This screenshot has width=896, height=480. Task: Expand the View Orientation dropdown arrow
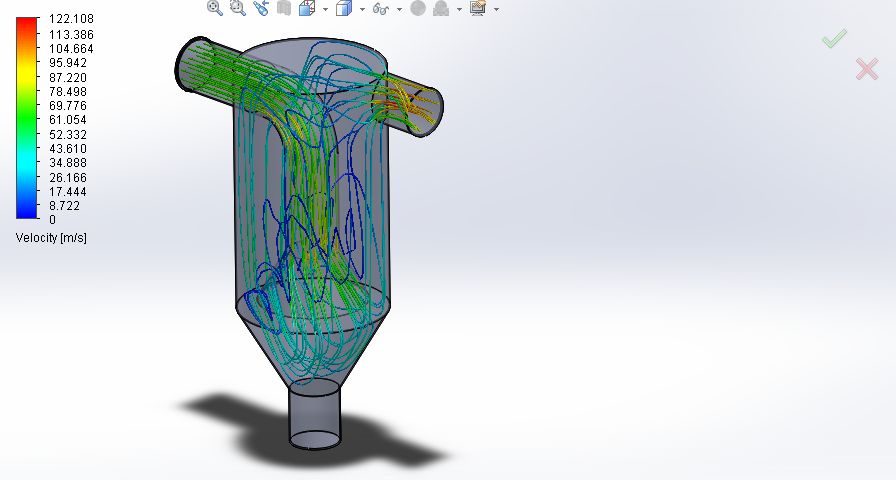(325, 9)
